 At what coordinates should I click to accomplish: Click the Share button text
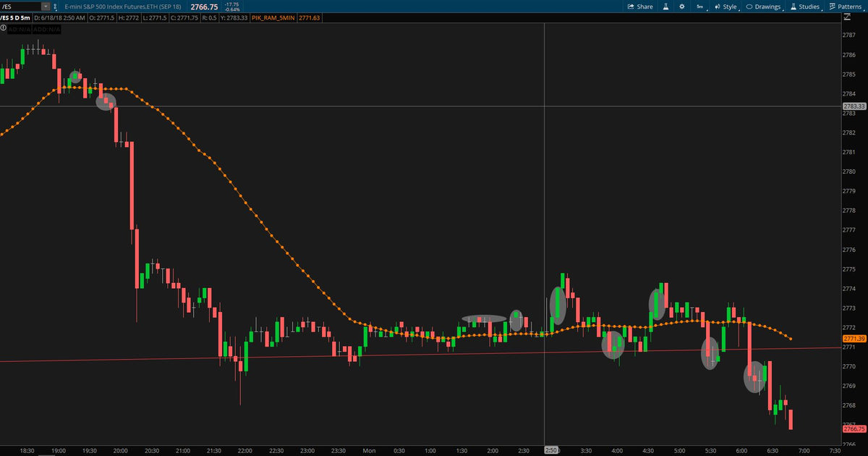(x=644, y=7)
